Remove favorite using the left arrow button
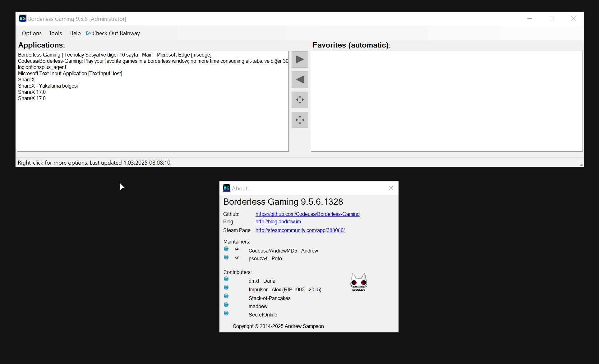 (x=300, y=80)
